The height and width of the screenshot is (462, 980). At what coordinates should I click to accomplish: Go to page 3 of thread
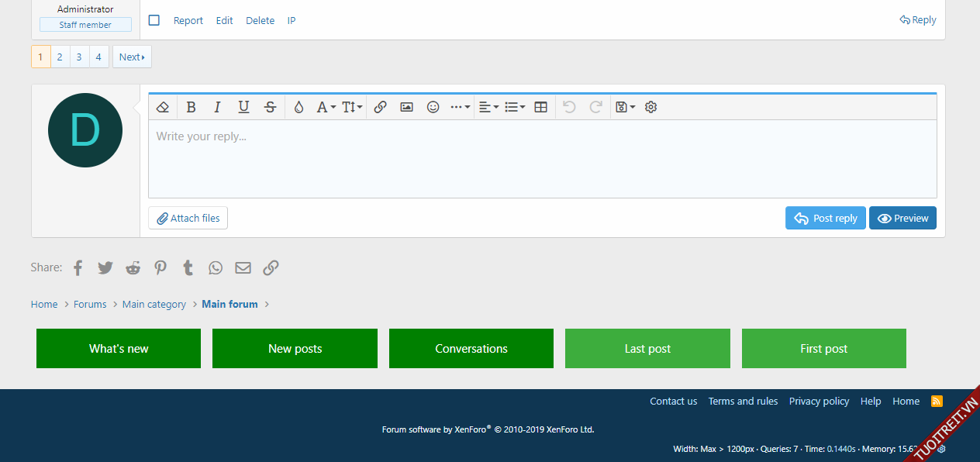pyautogui.click(x=79, y=57)
